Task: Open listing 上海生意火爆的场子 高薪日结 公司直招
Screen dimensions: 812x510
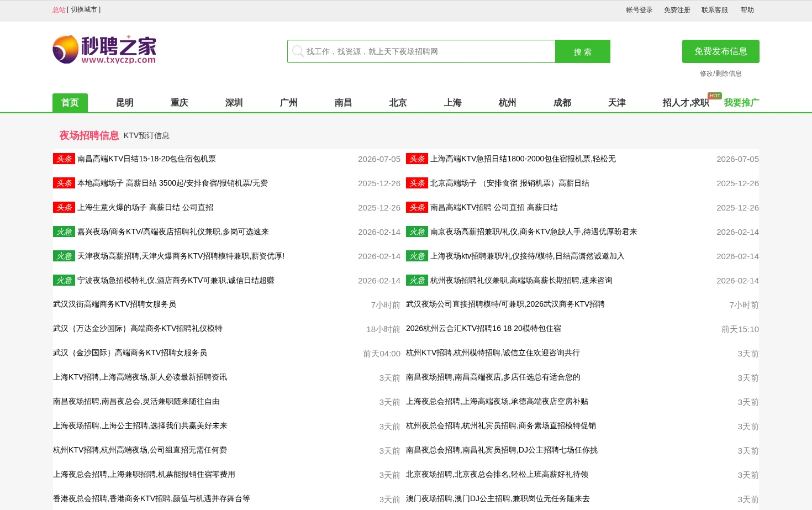Action: tap(145, 207)
